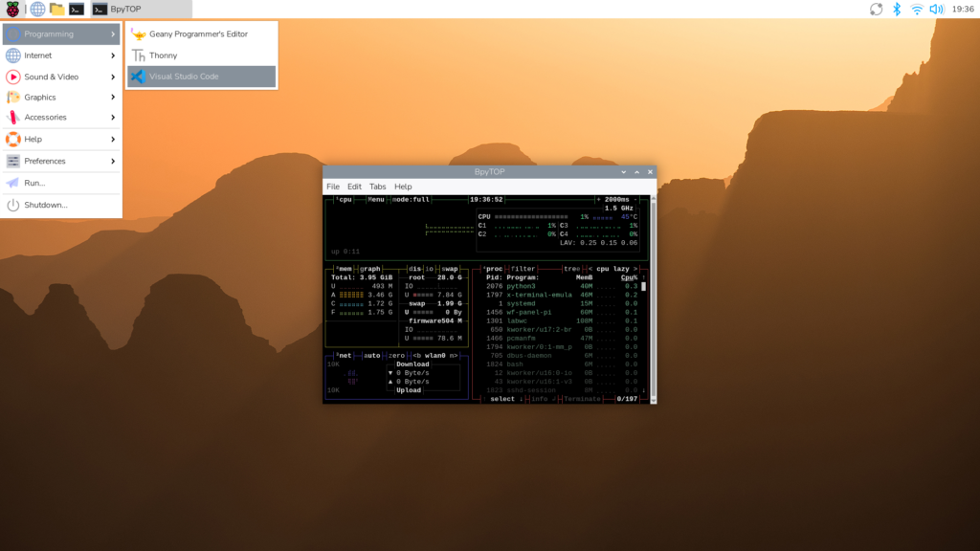Launch Geany Programmer's Editor

click(201, 34)
